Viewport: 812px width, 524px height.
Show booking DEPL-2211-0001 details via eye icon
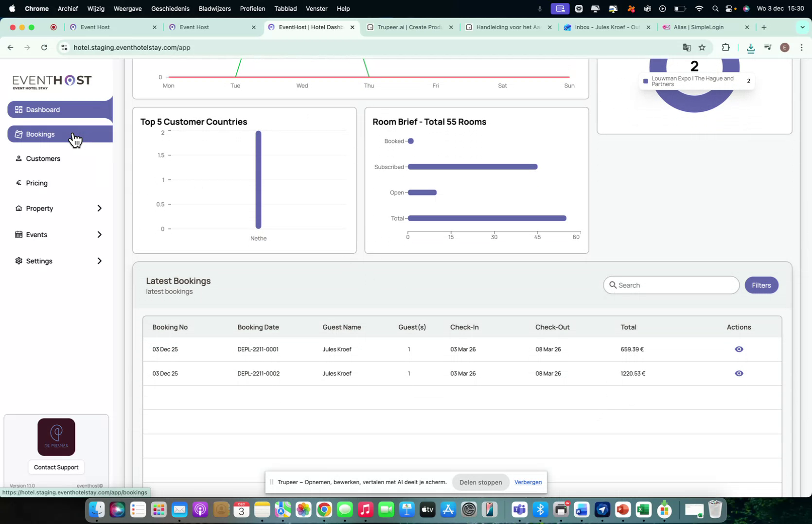tap(739, 349)
